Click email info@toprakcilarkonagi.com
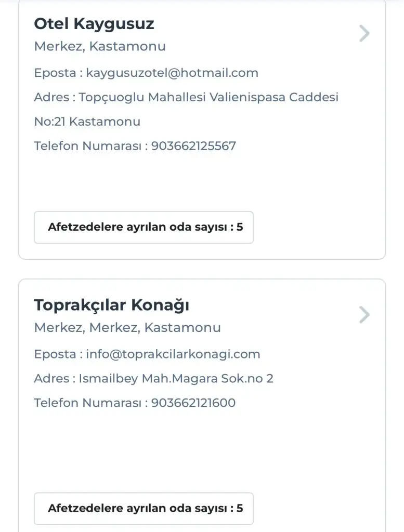The image size is (404, 532). point(173,354)
